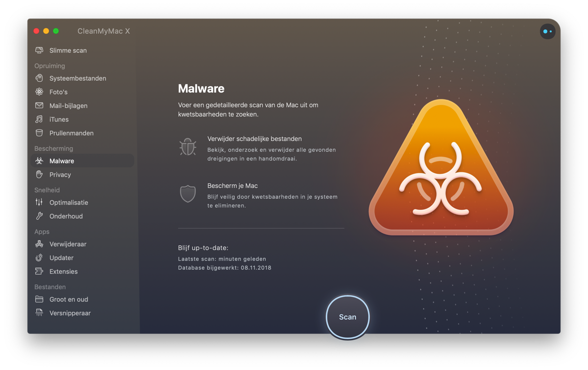Click the Onderhoud wrench icon
588x370 pixels.
click(39, 216)
